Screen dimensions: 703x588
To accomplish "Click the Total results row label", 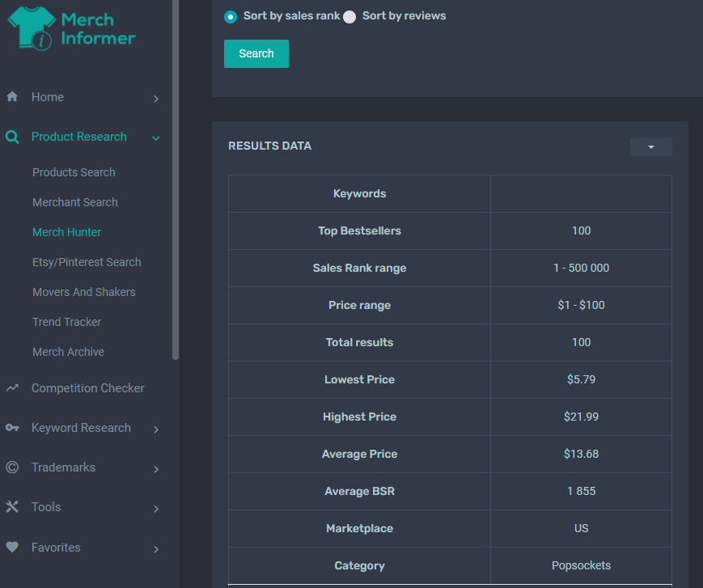I will click(359, 342).
